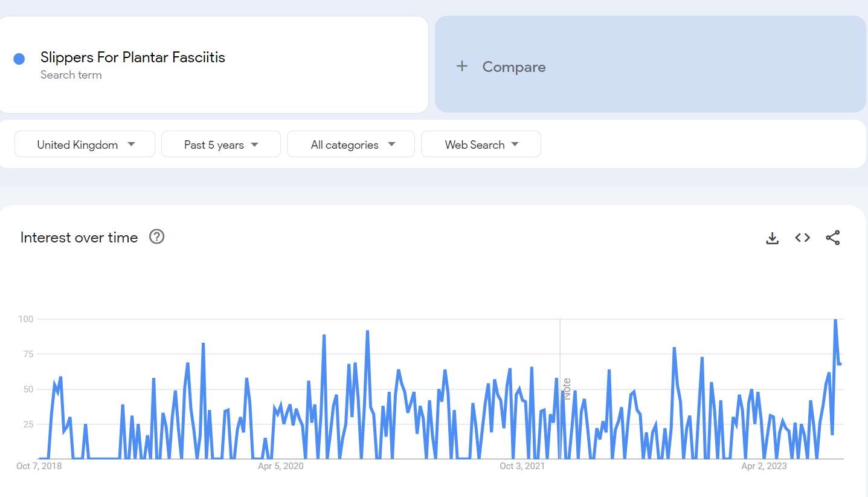Click the Interest over time heading
The width and height of the screenshot is (868, 497).
(79, 238)
